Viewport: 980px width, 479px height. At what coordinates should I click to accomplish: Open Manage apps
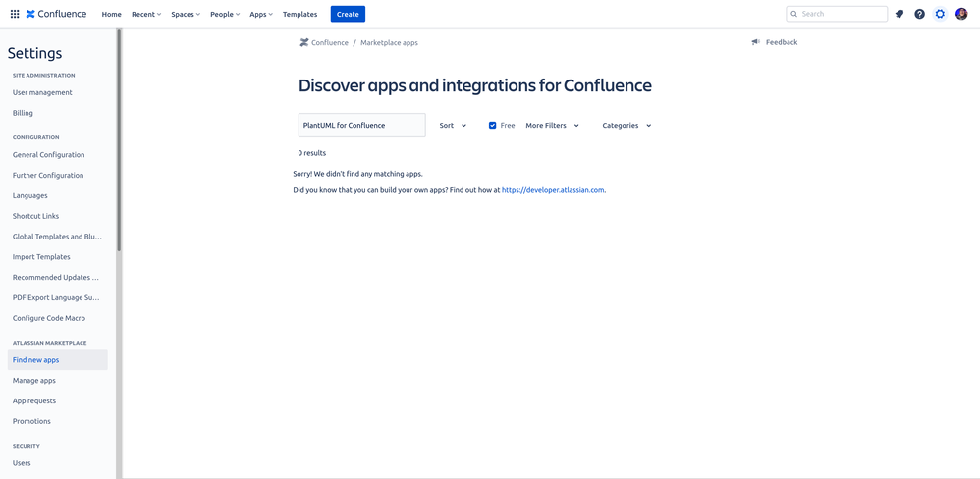(x=34, y=380)
